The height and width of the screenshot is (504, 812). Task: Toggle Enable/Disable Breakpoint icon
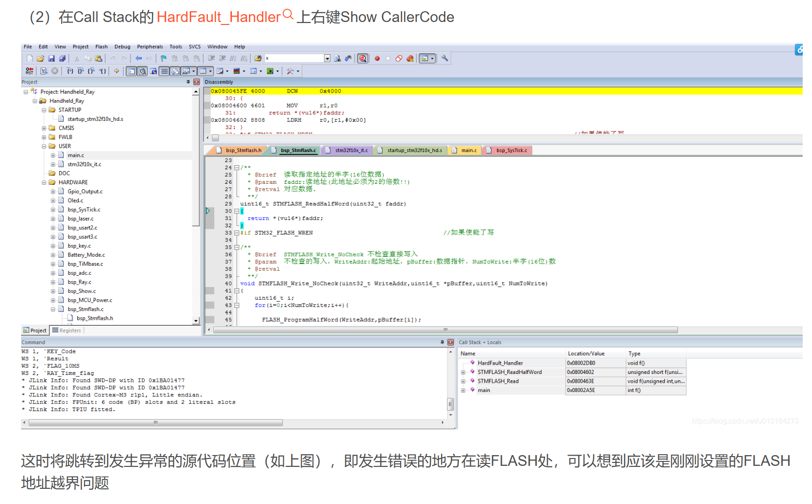[x=387, y=58]
